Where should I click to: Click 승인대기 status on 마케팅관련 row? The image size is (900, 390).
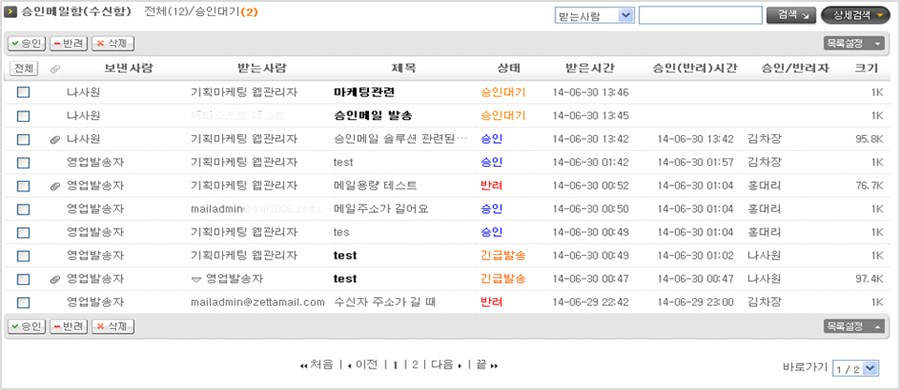coord(503,92)
